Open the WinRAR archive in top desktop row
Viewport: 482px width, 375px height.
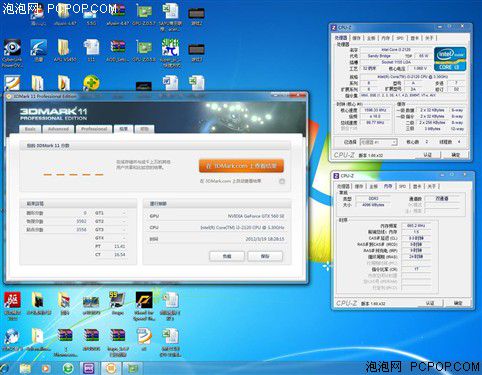tap(117, 15)
